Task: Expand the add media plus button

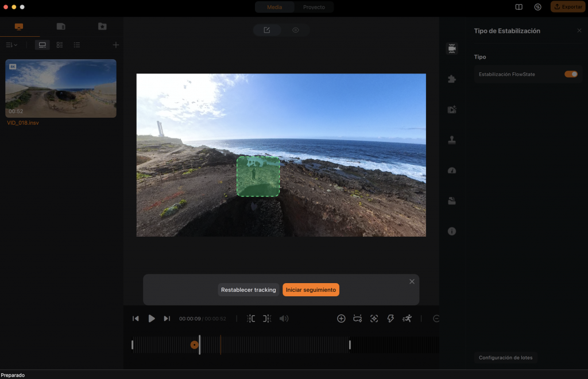Action: tap(115, 45)
